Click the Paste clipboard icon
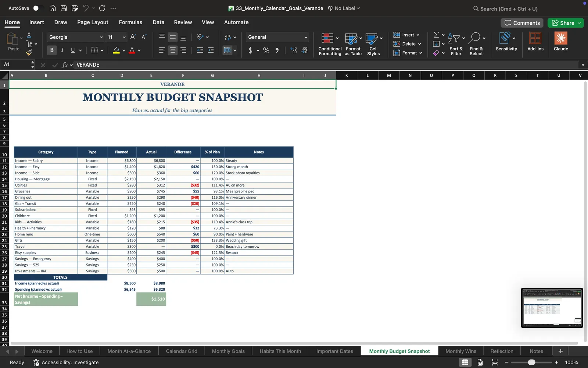The width and height of the screenshot is (588, 368). point(12,39)
